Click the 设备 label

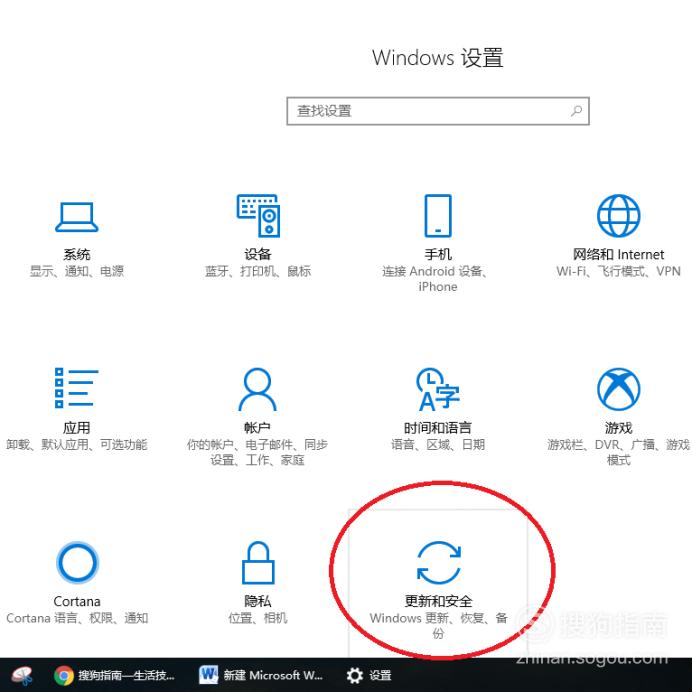click(x=258, y=254)
